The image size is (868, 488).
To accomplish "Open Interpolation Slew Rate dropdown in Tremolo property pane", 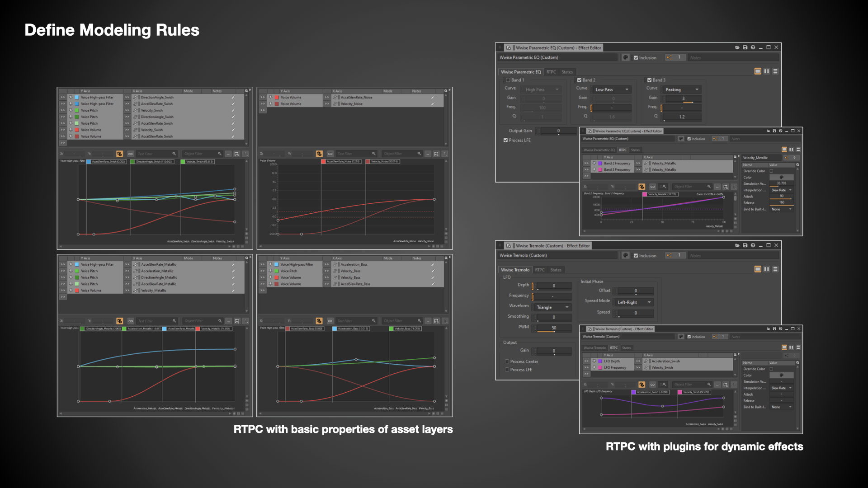I will click(782, 388).
